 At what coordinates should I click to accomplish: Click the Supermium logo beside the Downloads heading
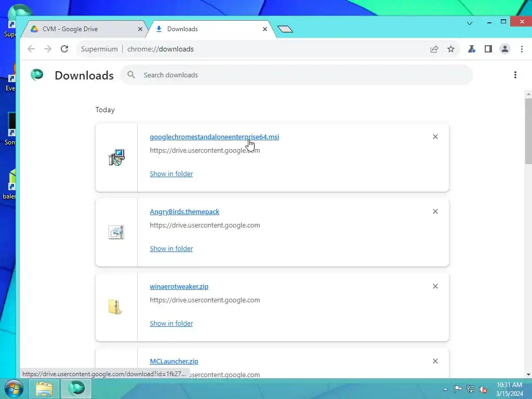coord(37,75)
